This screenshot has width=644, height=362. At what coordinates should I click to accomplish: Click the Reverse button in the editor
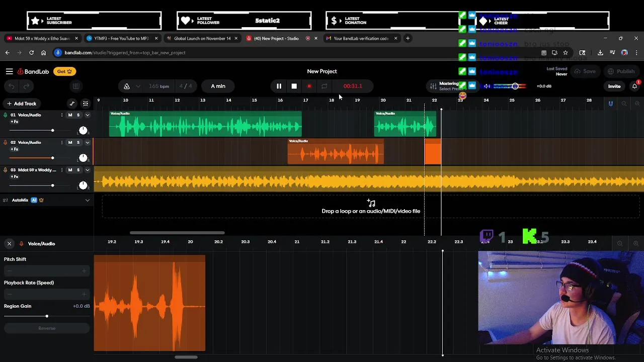pyautogui.click(x=47, y=328)
